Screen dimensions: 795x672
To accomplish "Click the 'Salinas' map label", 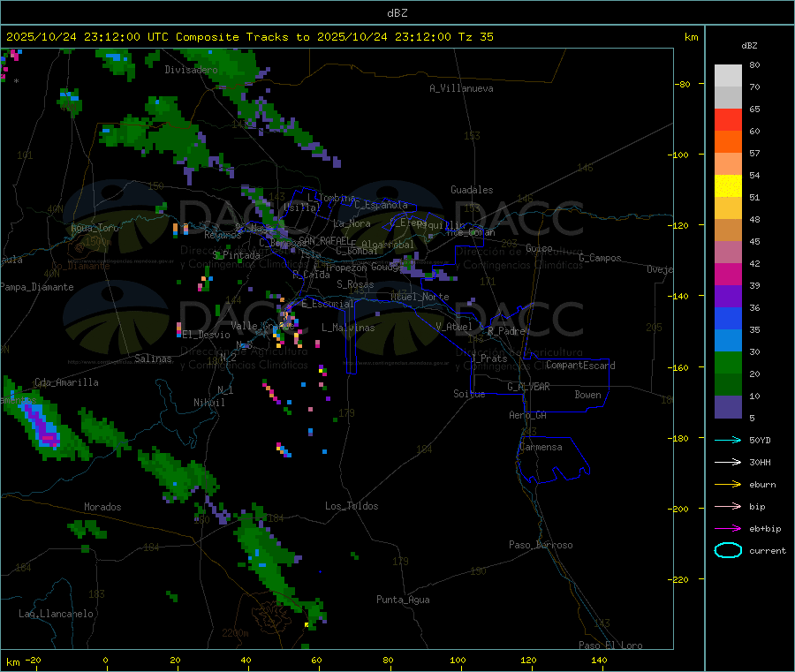I will 153,359.
